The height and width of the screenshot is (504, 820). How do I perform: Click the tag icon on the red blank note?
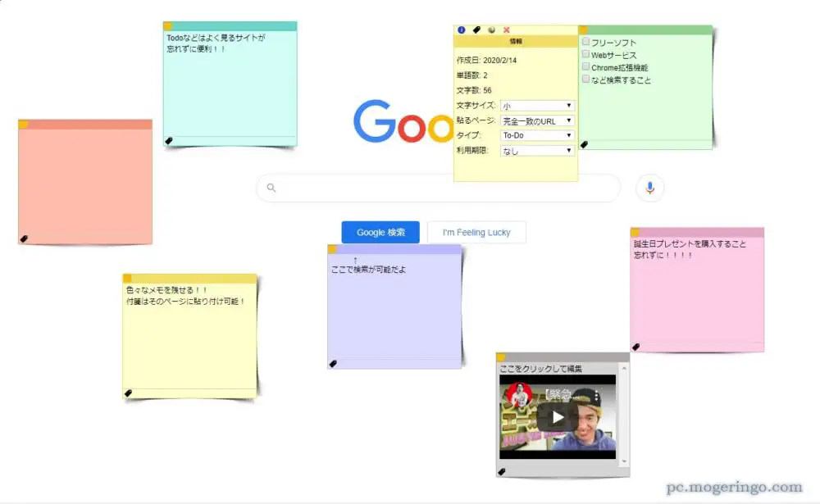(24, 238)
